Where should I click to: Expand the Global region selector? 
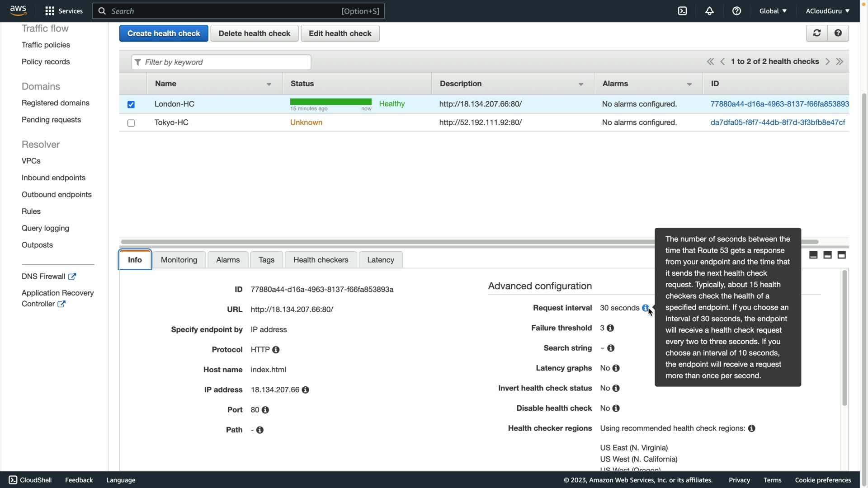point(773,11)
